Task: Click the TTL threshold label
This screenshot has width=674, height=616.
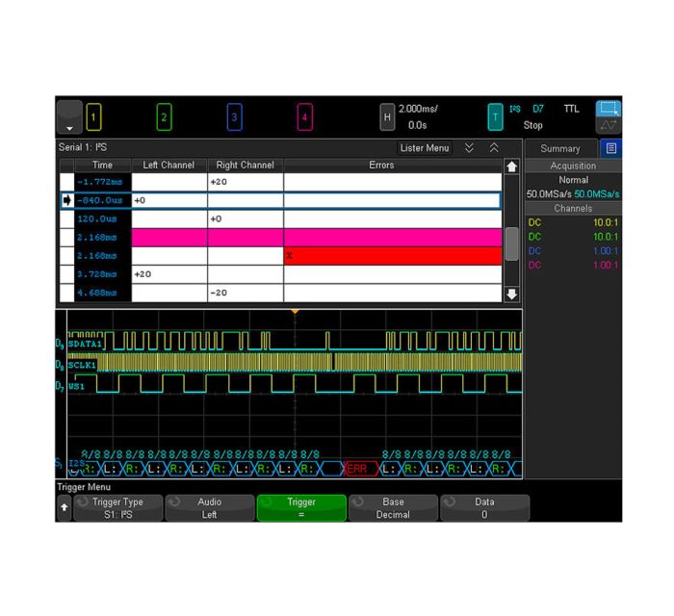Action: point(571,109)
